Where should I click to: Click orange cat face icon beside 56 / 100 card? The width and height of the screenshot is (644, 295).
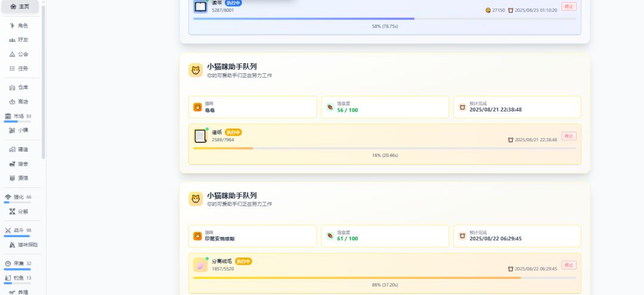pos(197,107)
